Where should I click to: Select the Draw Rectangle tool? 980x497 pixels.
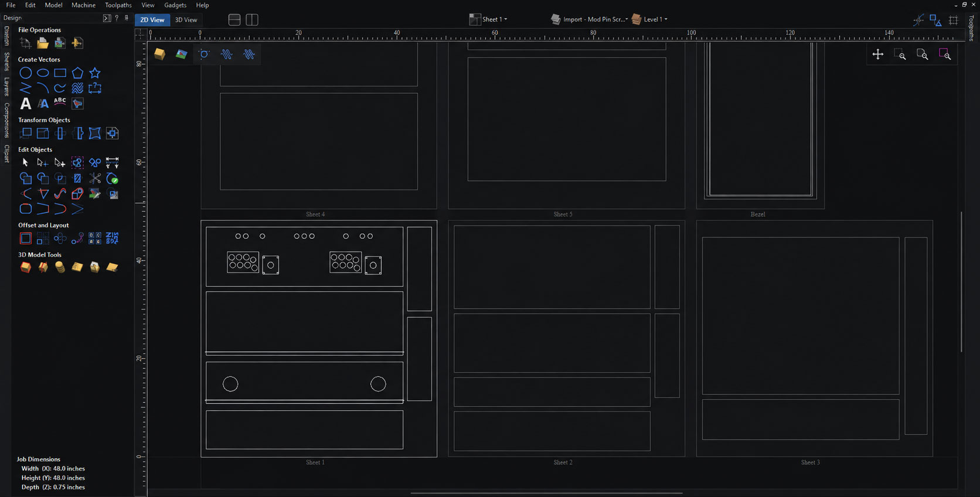point(60,73)
